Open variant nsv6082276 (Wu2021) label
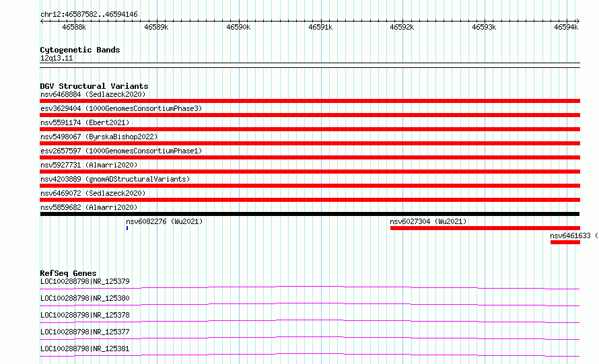599x364 pixels. click(164, 221)
